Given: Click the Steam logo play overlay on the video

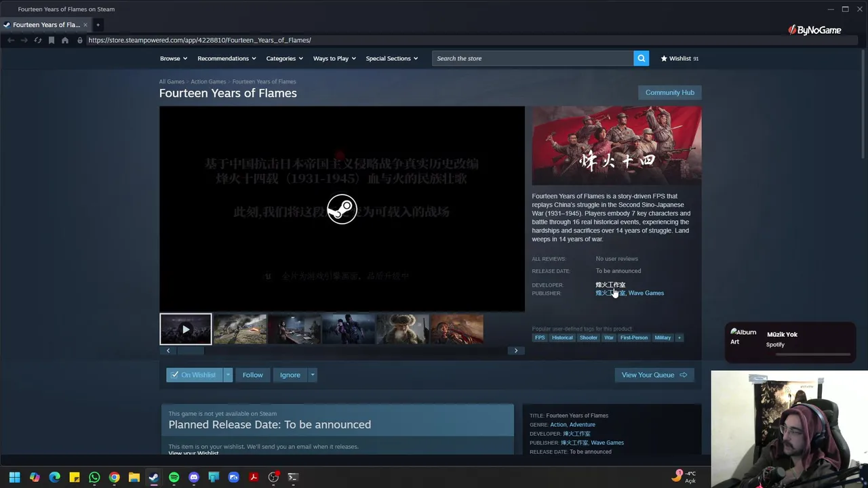Looking at the screenshot, I should coord(342,209).
